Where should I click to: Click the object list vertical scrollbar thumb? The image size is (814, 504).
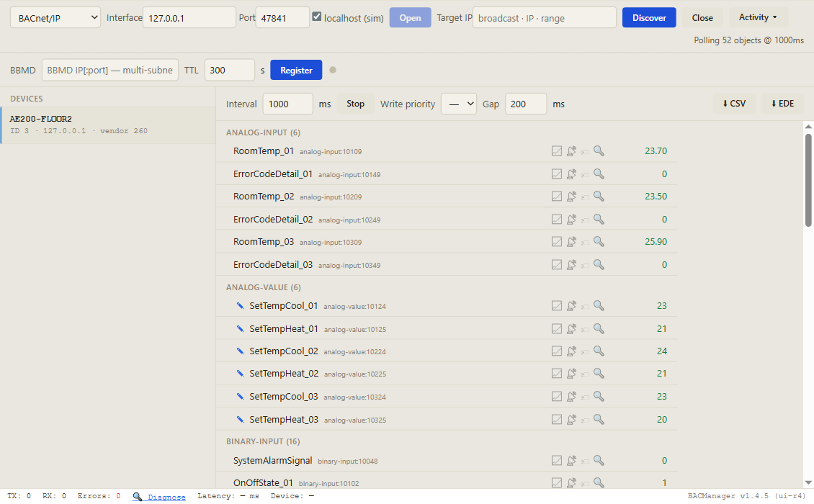(808, 180)
